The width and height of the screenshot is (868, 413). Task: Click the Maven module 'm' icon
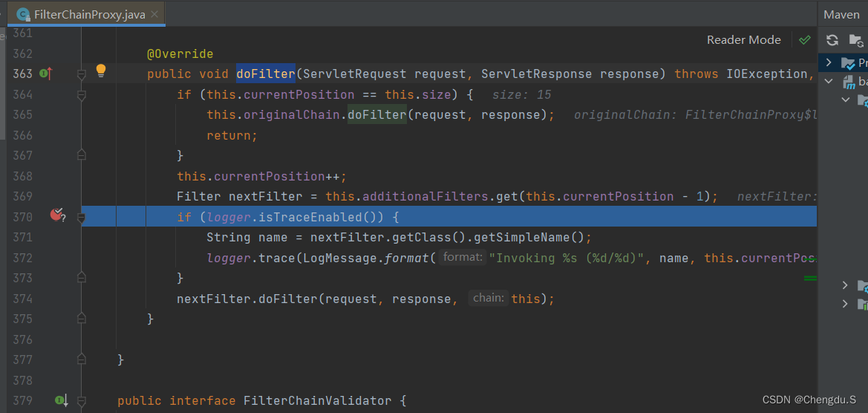pyautogui.click(x=849, y=82)
